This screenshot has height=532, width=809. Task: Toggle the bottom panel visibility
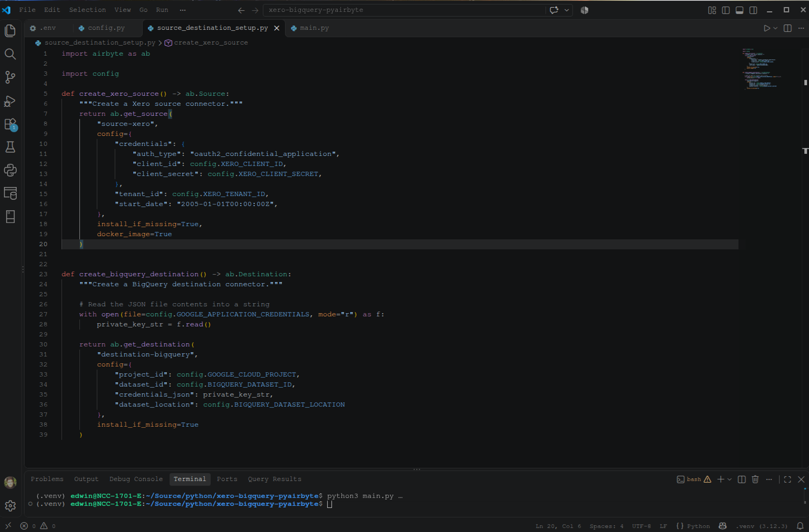coord(739,10)
